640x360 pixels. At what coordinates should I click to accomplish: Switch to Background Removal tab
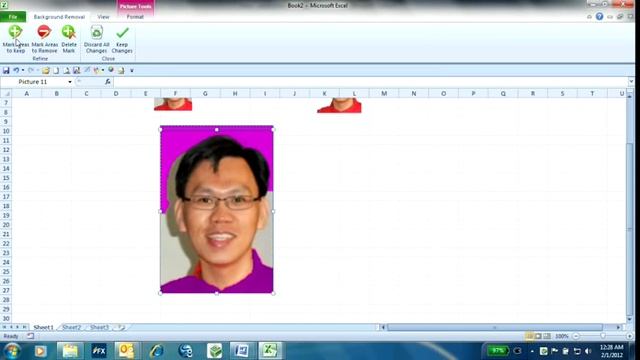pyautogui.click(x=59, y=17)
